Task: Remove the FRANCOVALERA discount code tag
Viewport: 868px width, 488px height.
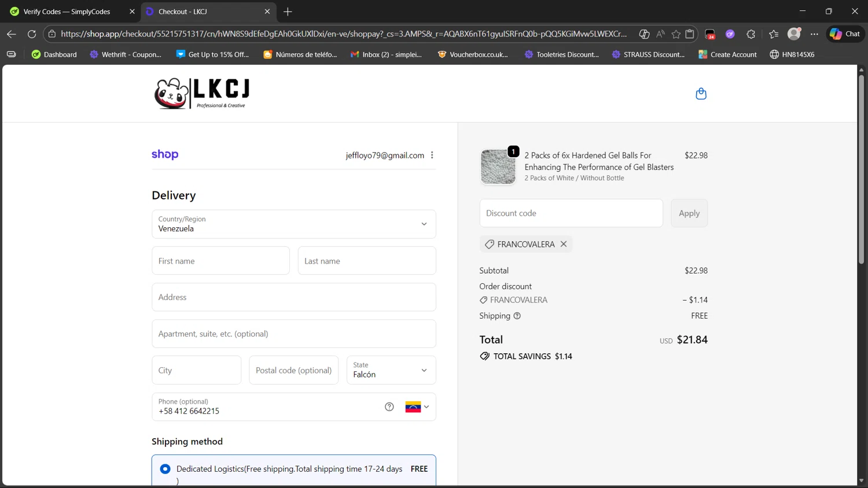Action: (564, 244)
